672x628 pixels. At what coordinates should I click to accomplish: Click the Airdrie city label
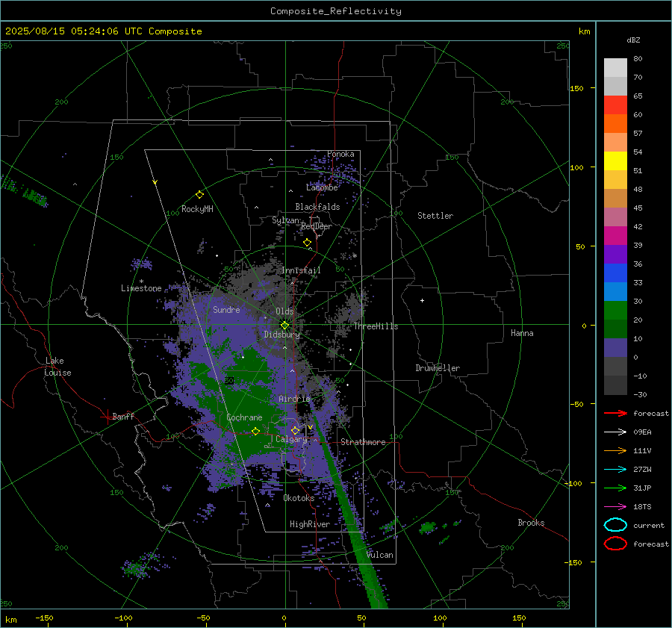point(294,399)
